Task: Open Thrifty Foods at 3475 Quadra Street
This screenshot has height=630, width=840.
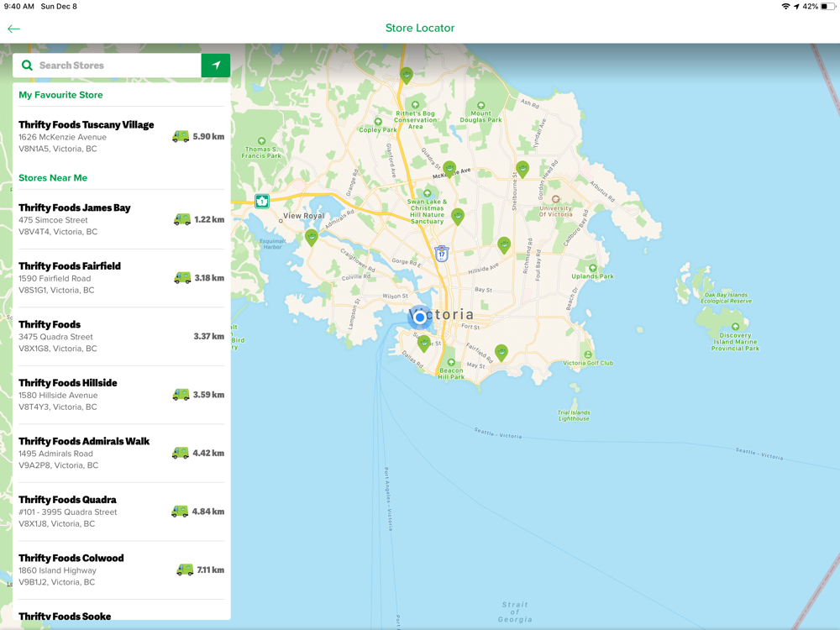Action: click(x=122, y=336)
